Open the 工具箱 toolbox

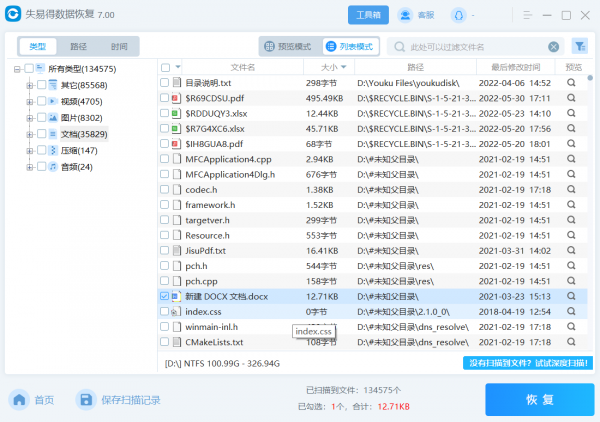click(x=368, y=15)
